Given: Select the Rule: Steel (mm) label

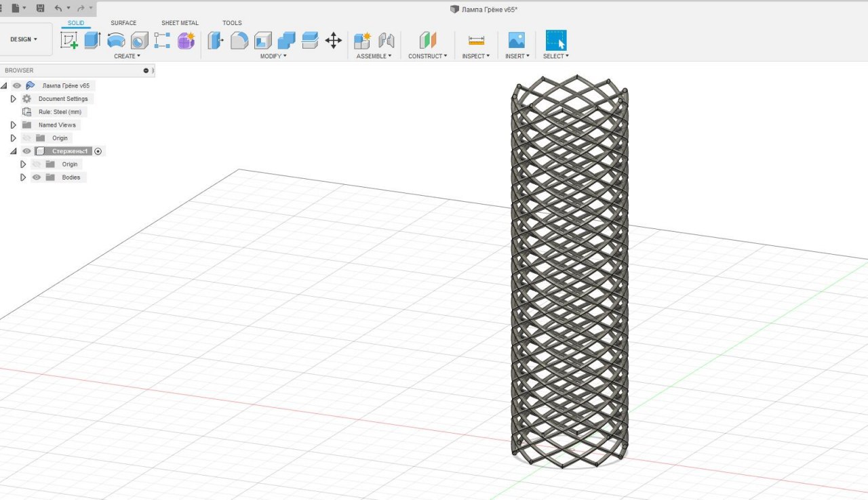Looking at the screenshot, I should [x=61, y=112].
